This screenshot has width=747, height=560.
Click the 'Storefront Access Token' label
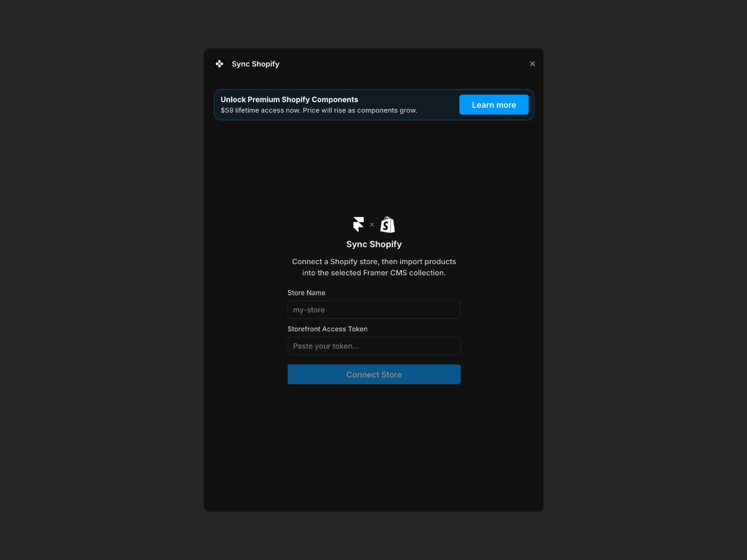point(327,329)
